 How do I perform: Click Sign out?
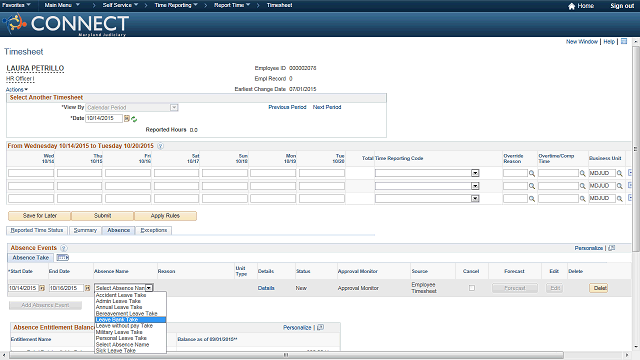coord(622,6)
